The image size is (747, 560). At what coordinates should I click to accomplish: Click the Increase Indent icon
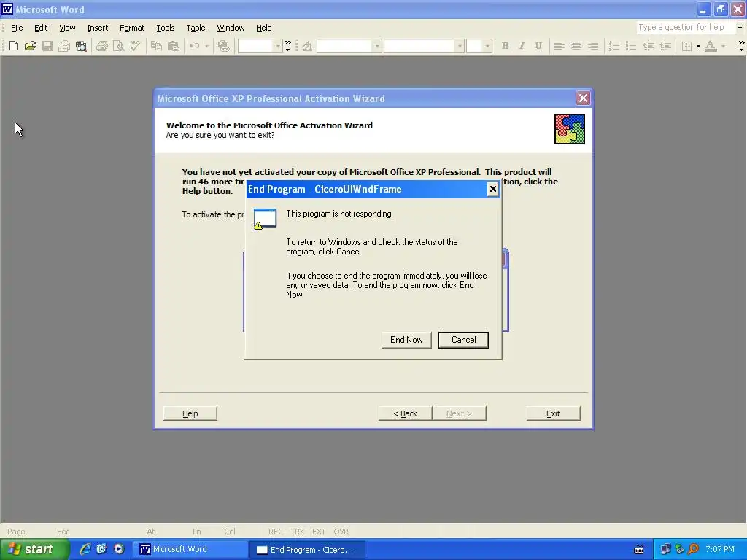point(665,46)
